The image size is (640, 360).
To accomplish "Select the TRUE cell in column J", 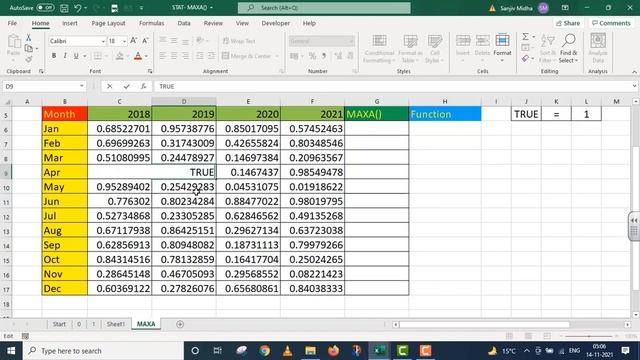I will 526,114.
